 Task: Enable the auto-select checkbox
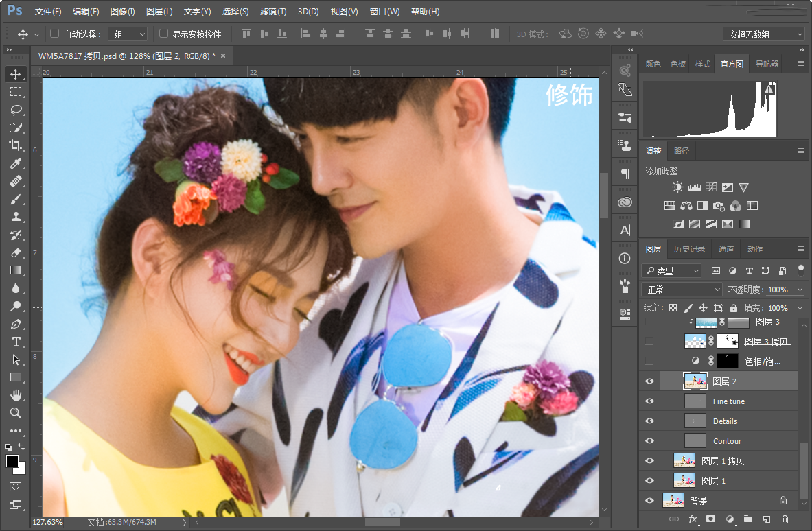click(54, 34)
